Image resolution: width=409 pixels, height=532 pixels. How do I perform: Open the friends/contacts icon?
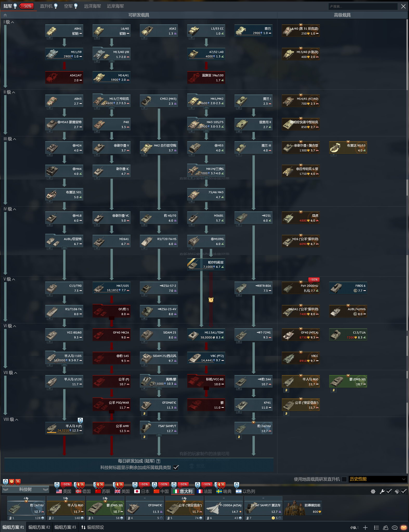point(386,528)
